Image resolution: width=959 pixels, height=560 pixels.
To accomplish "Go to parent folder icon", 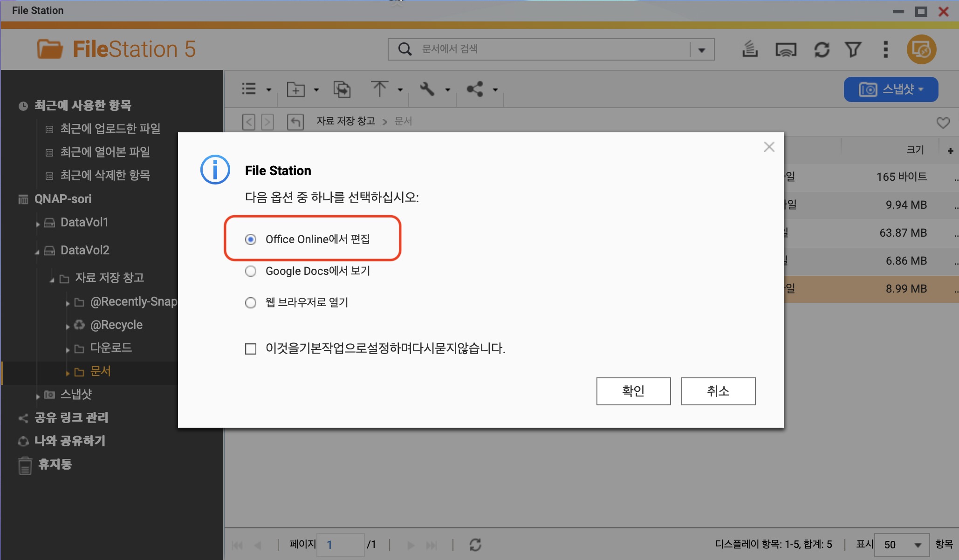I will [x=295, y=122].
